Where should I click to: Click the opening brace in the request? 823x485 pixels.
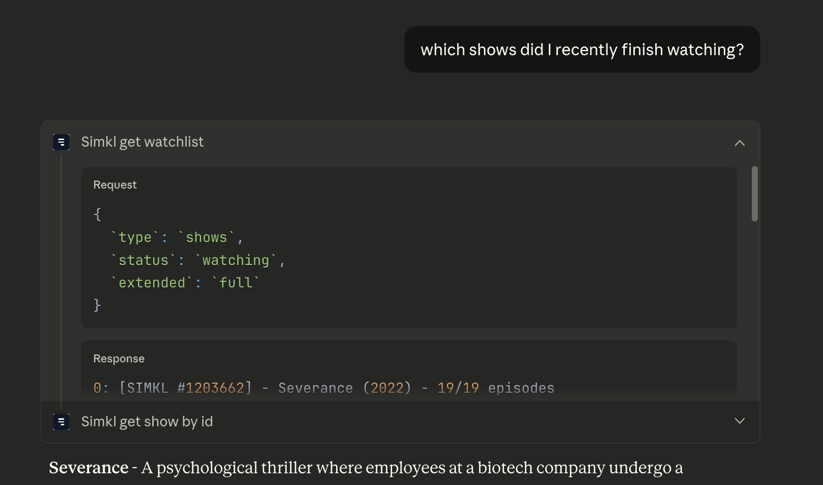pyautogui.click(x=97, y=214)
